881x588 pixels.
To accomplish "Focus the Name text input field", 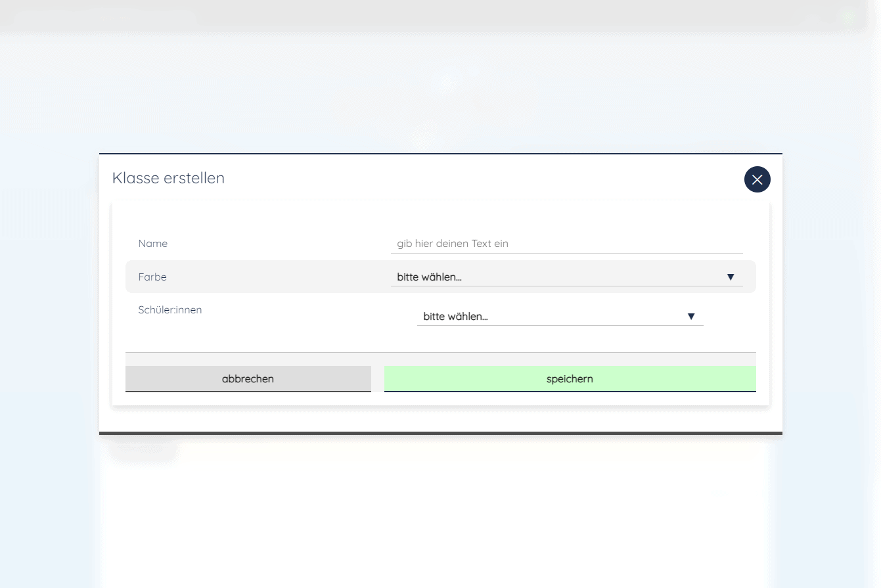I will [566, 243].
